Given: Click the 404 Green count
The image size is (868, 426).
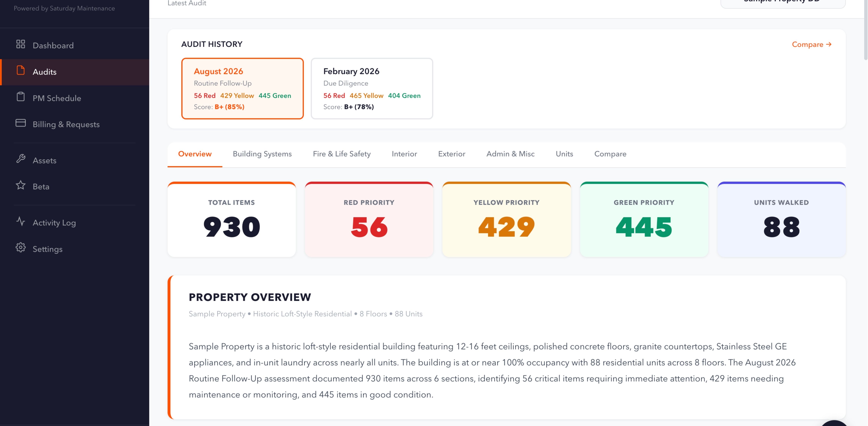Looking at the screenshot, I should (404, 96).
